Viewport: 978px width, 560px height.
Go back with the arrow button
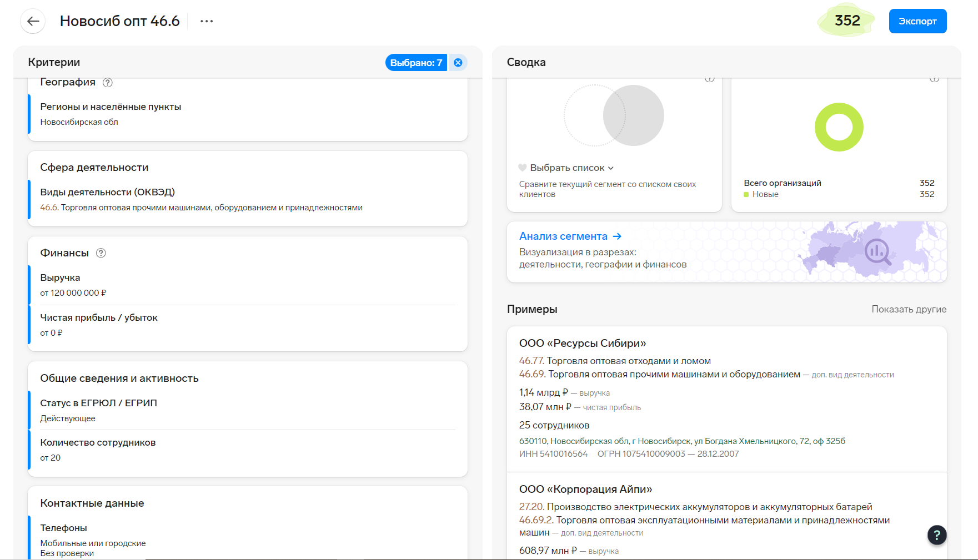(33, 21)
